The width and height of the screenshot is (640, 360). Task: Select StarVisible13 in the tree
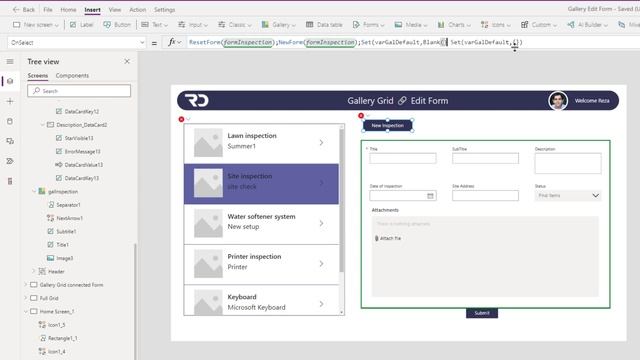79,138
